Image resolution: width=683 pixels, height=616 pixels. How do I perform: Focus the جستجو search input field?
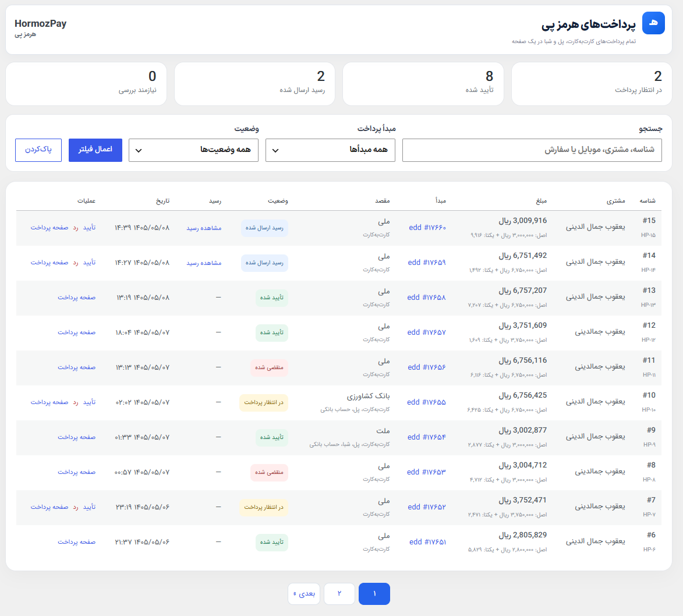click(x=532, y=150)
